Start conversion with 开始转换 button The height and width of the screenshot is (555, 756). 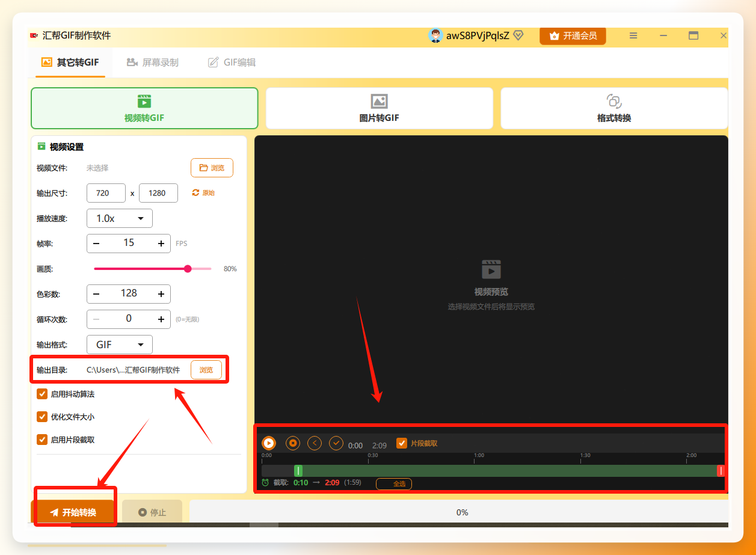[x=72, y=512]
